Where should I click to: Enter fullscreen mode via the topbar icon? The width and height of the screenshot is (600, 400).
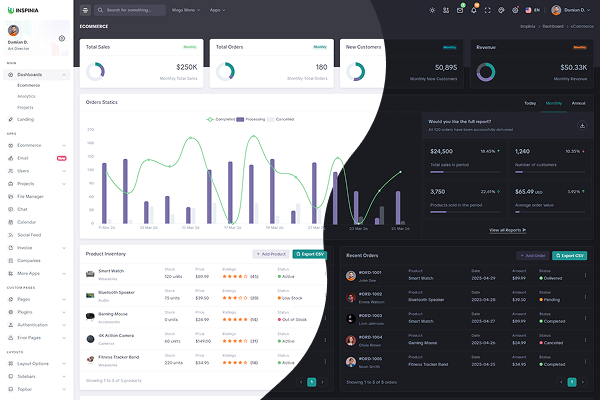(490, 10)
